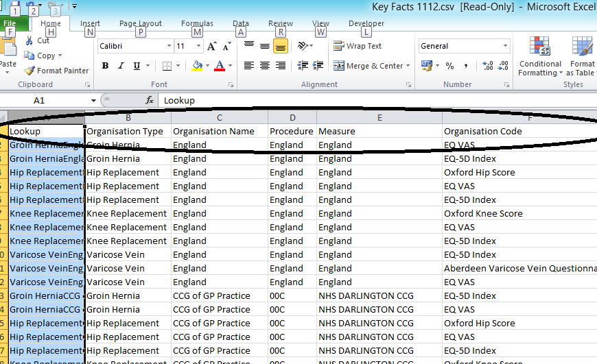Viewport: 597px width, 364px height.
Task: Click Accounting Number Format icon
Action: pos(426,66)
